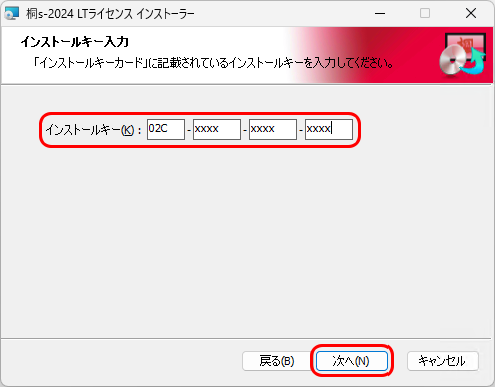Click the インストールキー入力 heading
495x387 pixels.
point(74,42)
